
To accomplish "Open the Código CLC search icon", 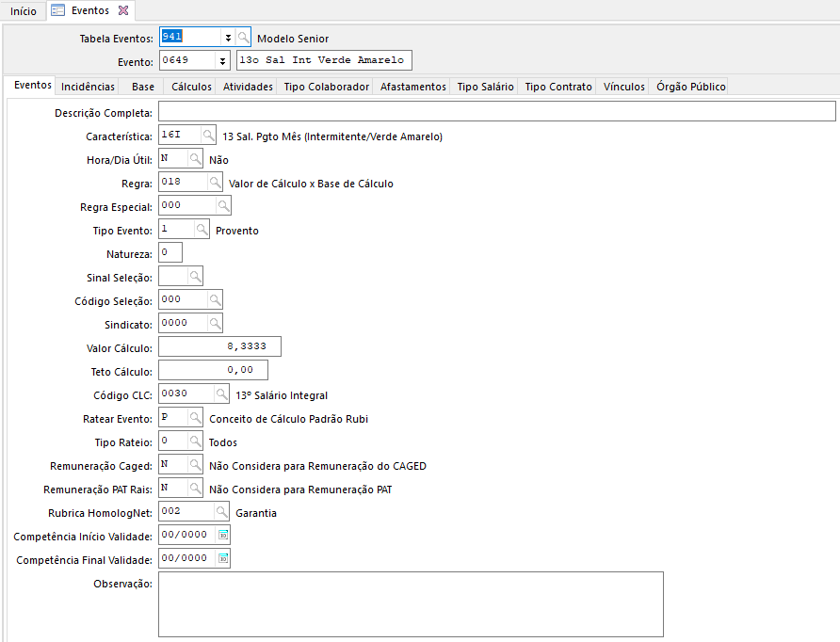I will click(221, 394).
